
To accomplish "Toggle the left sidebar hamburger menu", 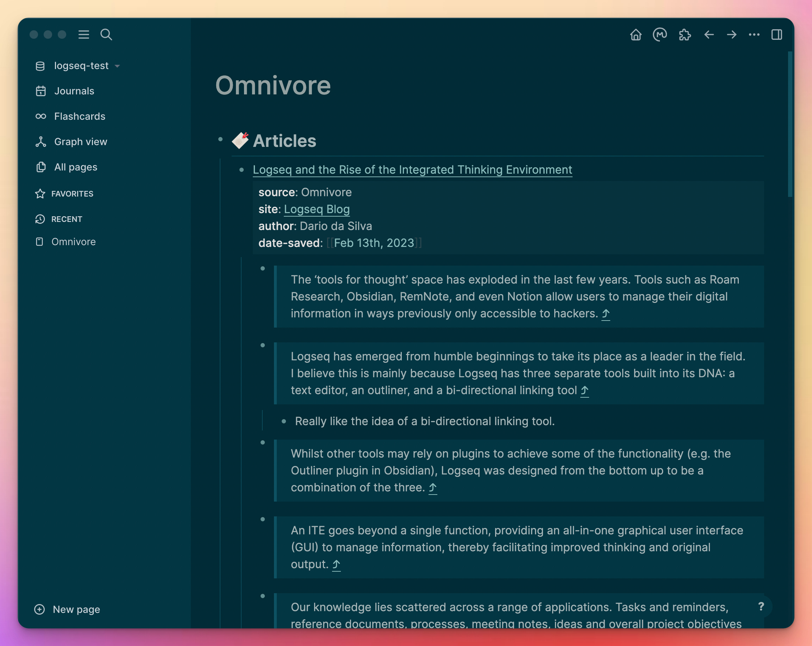I will (83, 35).
